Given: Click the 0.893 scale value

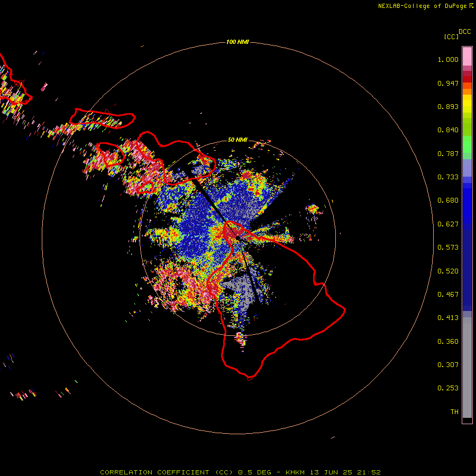Looking at the screenshot, I should 448,106.
